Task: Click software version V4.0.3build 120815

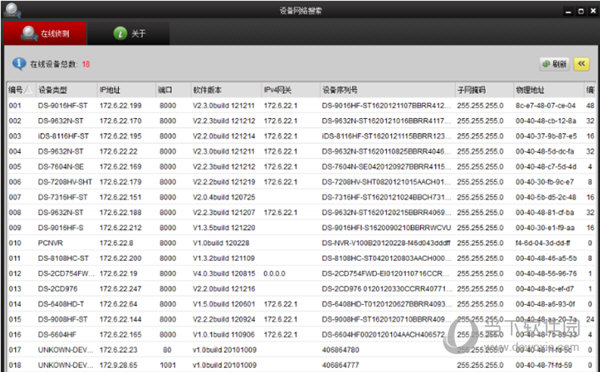Action: pyautogui.click(x=224, y=273)
